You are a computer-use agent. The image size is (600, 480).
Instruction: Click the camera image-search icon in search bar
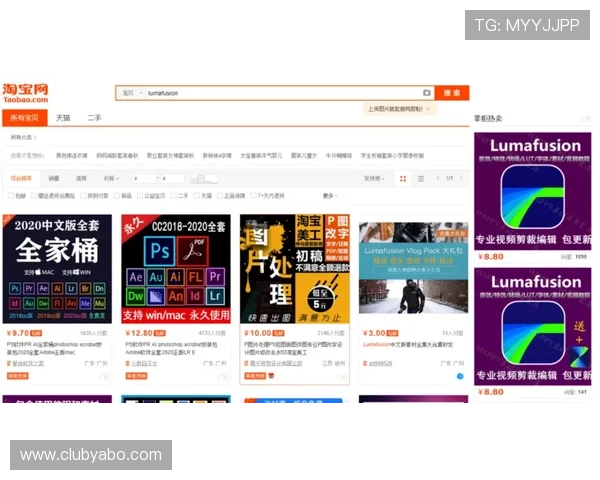click(427, 93)
